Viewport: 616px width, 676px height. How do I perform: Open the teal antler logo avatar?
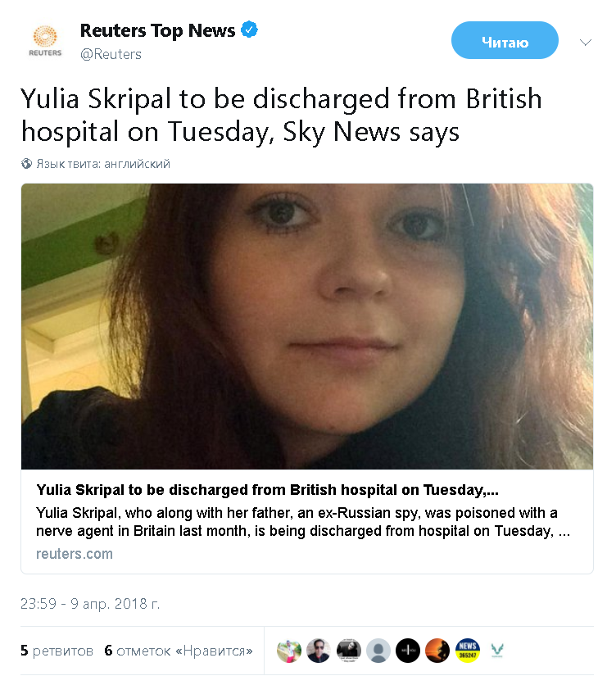pyautogui.click(x=497, y=650)
